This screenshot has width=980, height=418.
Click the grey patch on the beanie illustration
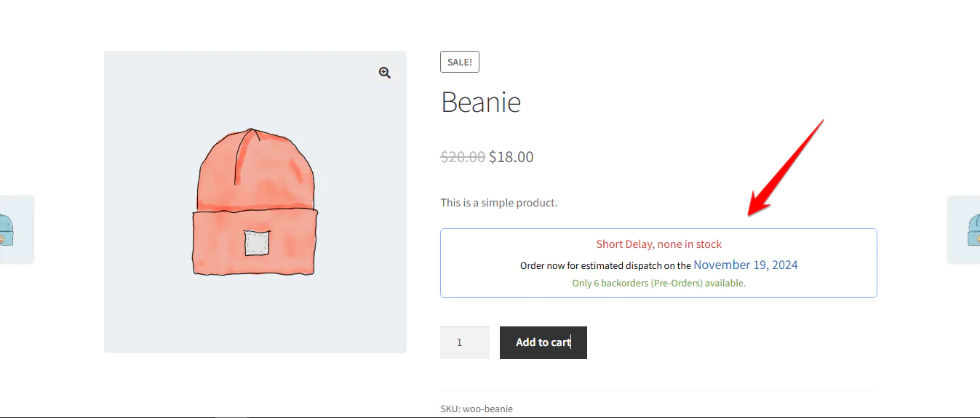257,243
